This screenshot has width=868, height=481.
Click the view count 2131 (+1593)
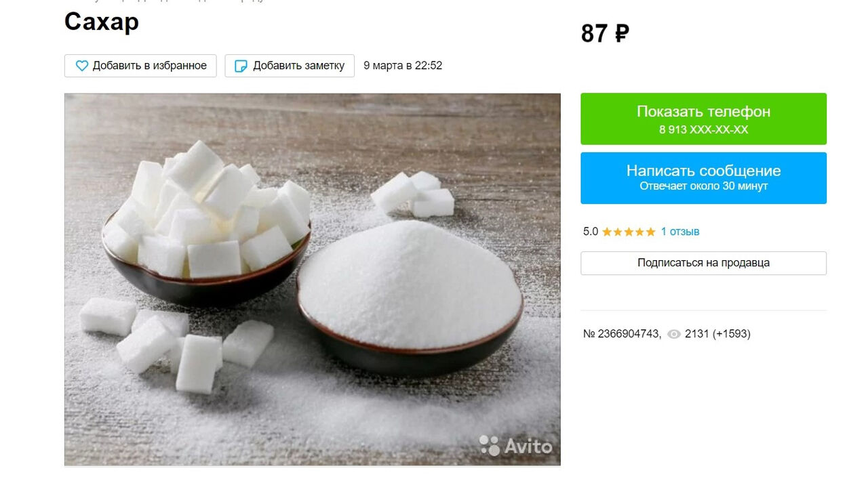click(x=717, y=334)
